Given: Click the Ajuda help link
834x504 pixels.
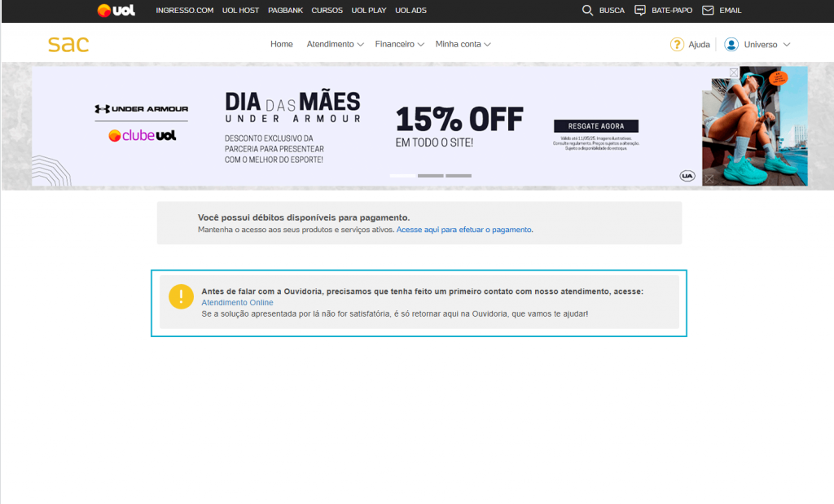Looking at the screenshot, I should coord(699,45).
